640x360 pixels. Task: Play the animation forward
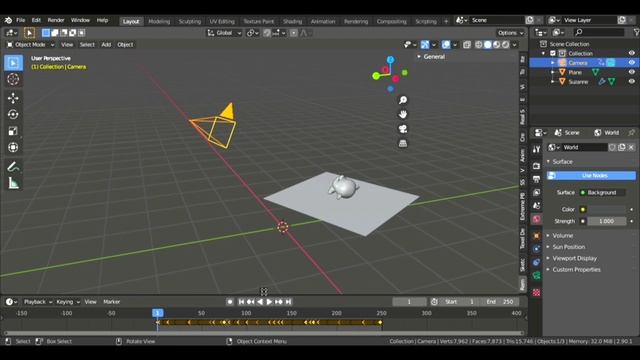pos(269,302)
